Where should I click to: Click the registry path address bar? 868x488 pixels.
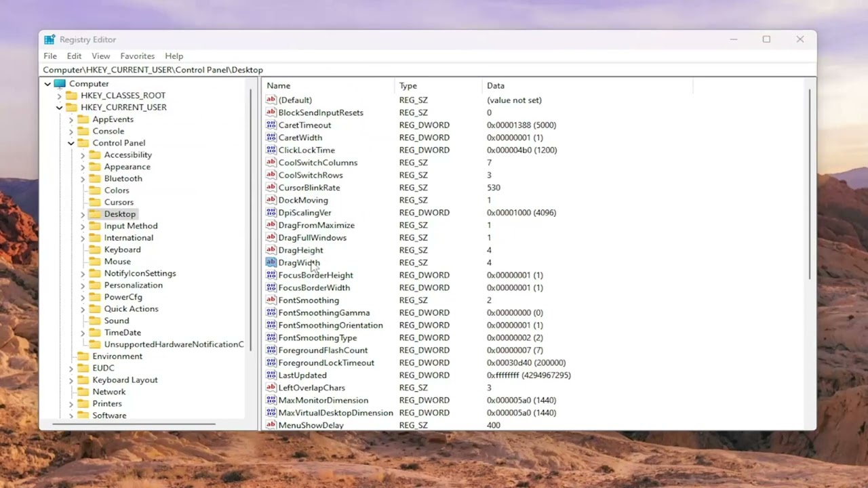point(427,70)
